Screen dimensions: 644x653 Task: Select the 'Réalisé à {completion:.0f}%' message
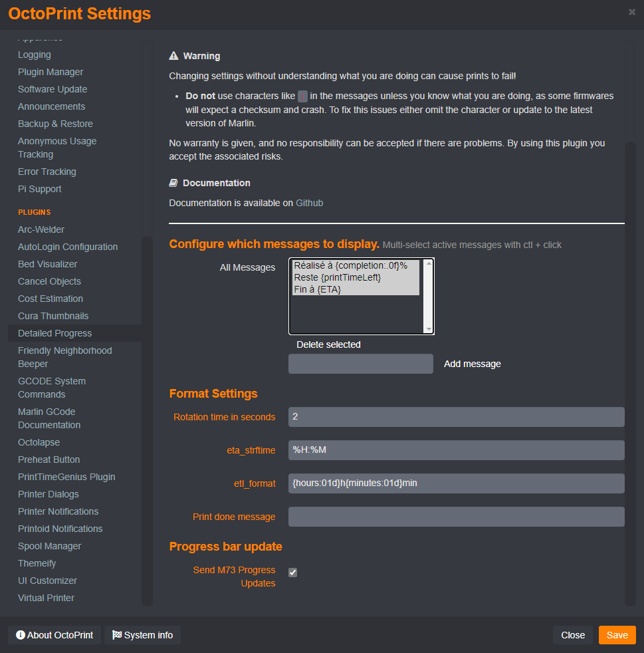click(356, 266)
